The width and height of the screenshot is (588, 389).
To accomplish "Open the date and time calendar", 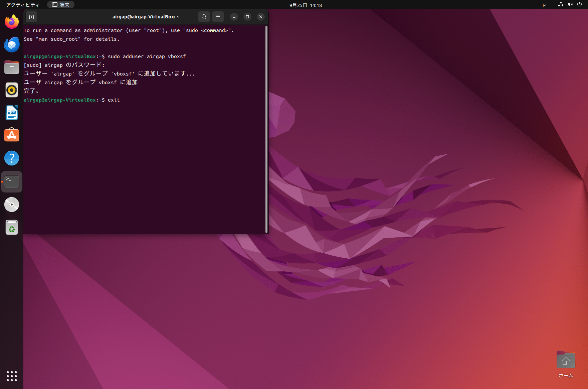I will coord(305,5).
